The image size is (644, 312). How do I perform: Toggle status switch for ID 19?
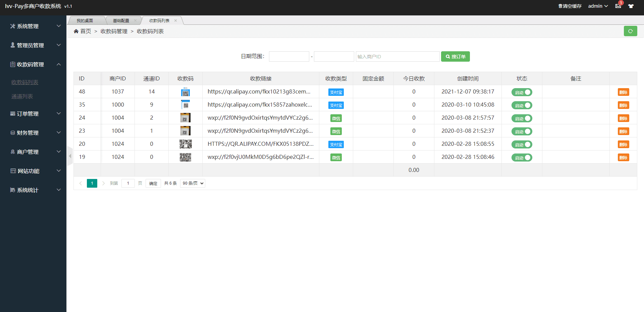point(522,158)
